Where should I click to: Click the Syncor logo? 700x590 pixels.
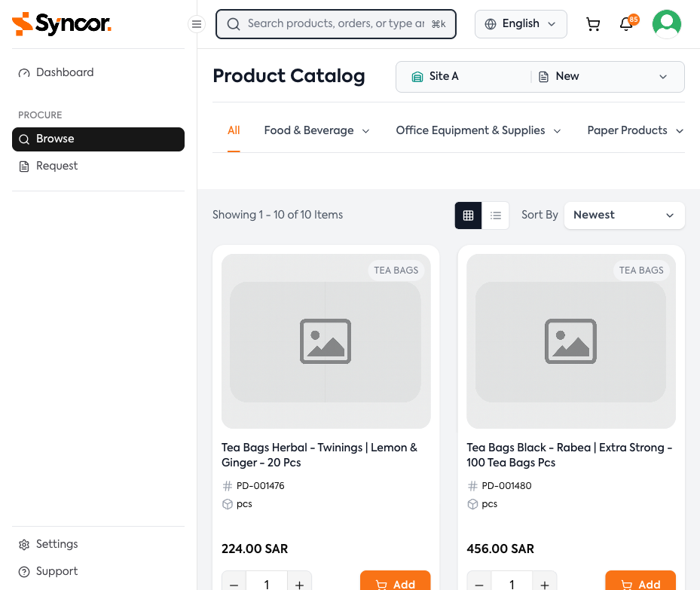[x=61, y=23]
